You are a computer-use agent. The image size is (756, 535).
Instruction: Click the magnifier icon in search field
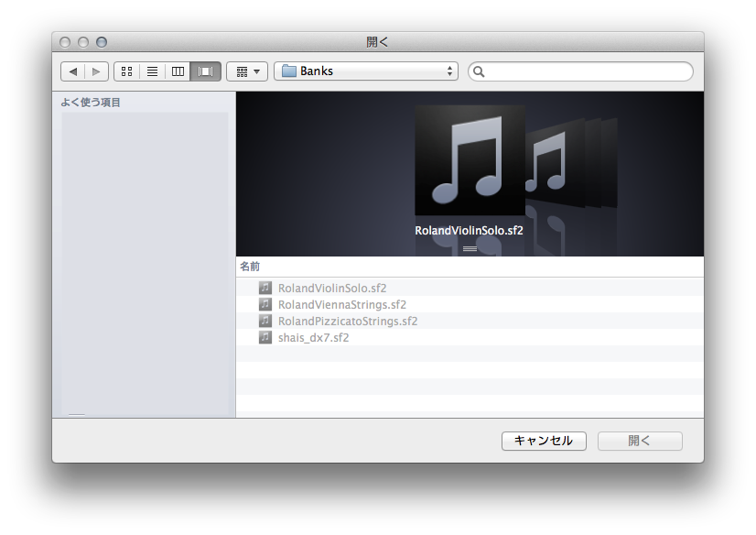point(479,71)
